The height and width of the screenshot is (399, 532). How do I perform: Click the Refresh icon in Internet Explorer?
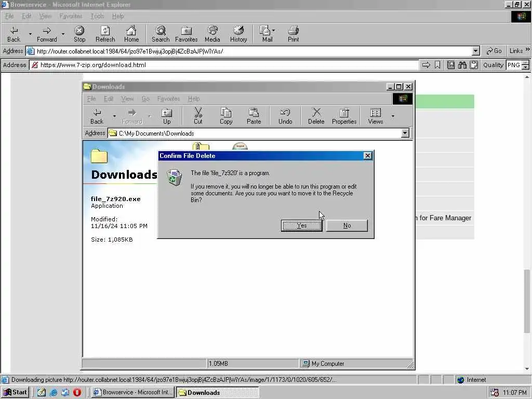tap(105, 34)
